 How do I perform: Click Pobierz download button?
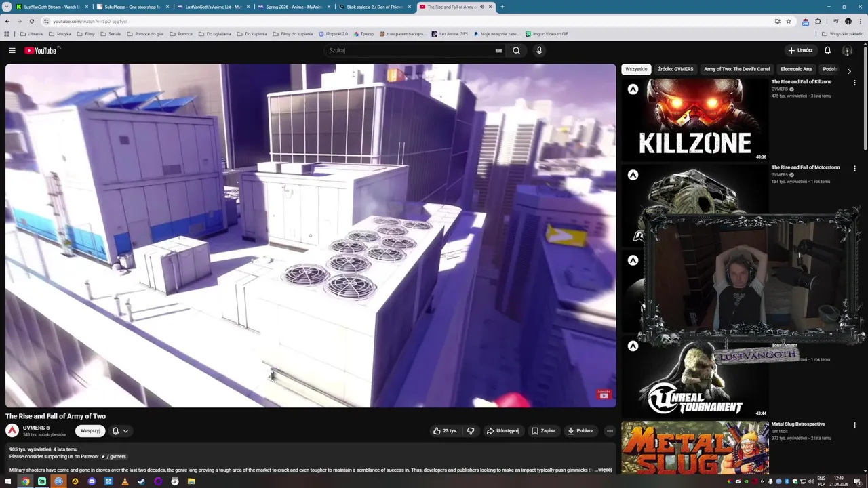pyautogui.click(x=580, y=431)
